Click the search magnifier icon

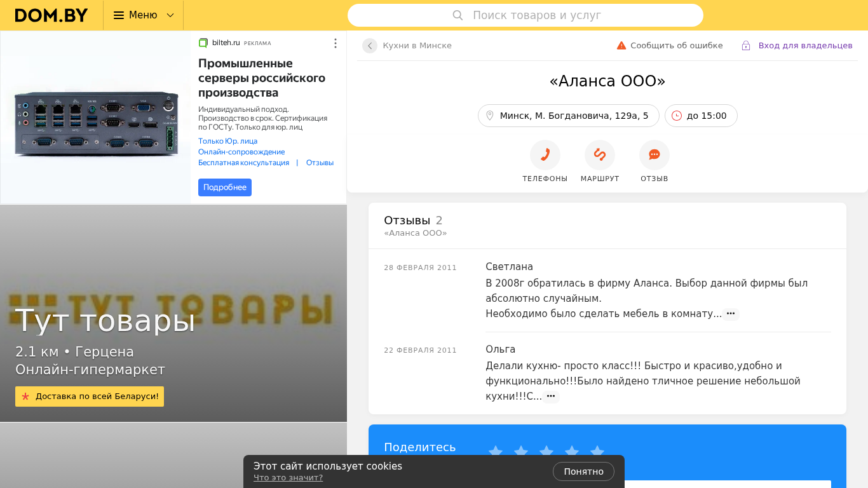coord(458,15)
